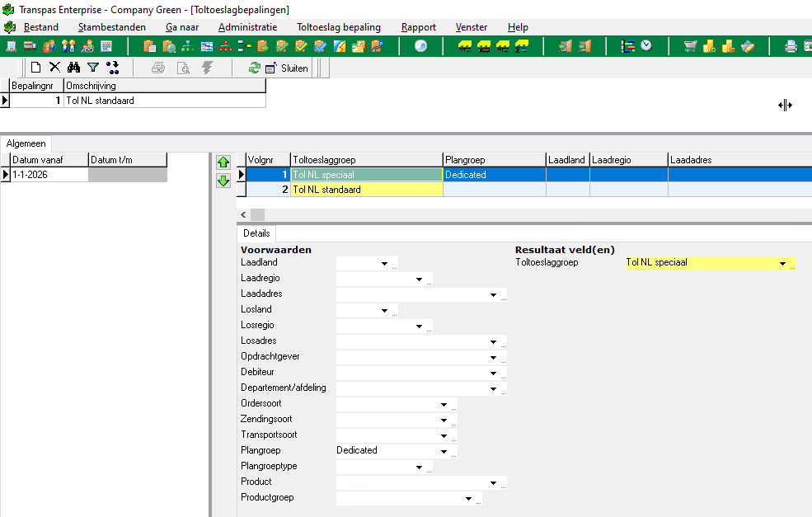The height and width of the screenshot is (517, 812).
Task: Click the green hierarchy tree icon
Action: (187, 47)
